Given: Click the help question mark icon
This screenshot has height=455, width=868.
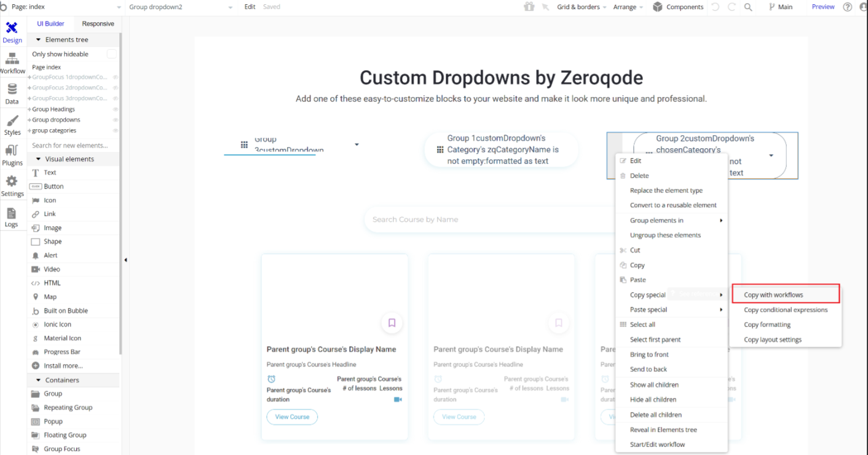Looking at the screenshot, I should coord(848,7).
